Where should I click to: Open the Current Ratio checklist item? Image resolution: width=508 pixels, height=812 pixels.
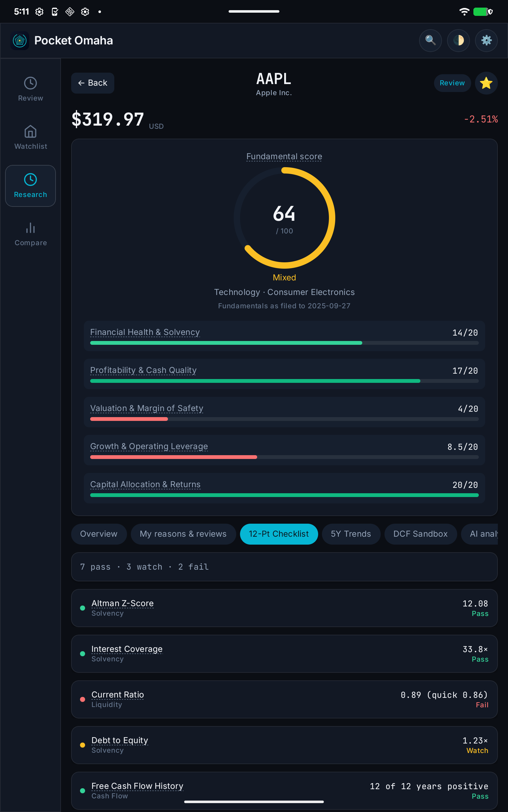(x=284, y=699)
